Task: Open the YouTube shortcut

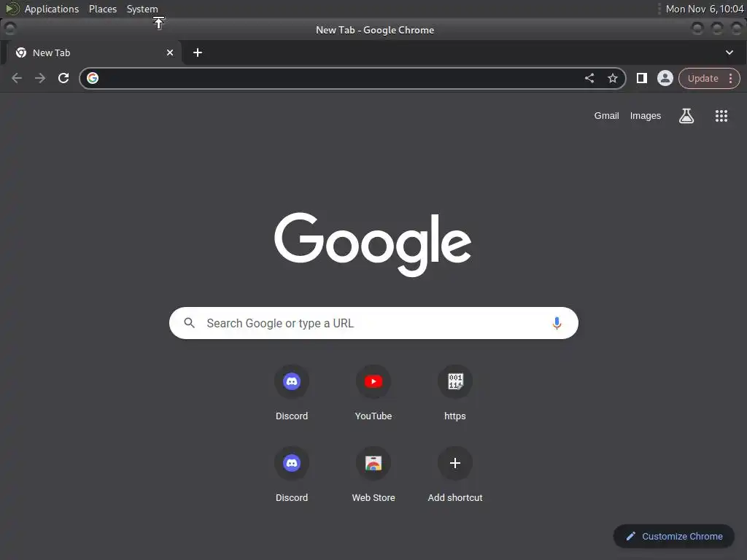Action: (373, 381)
